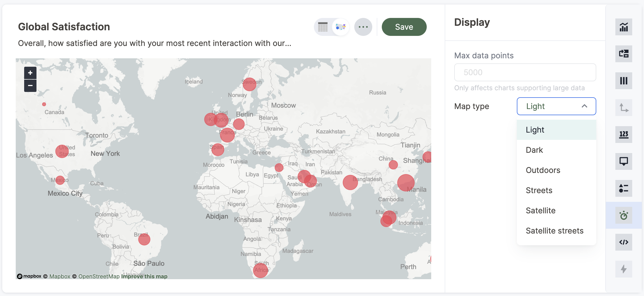Click the greyed-out lightning bolt sidebar icon
This screenshot has height=296, width=644.
point(624,269)
